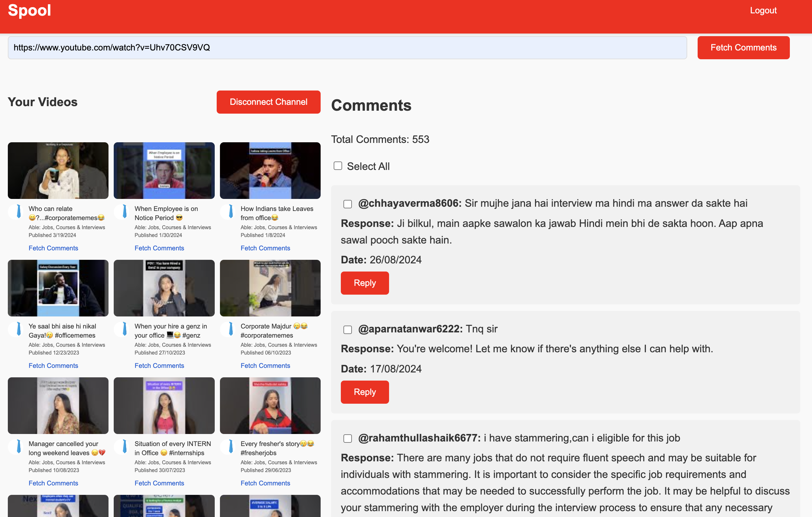Click channel avatar icon beside 'Situation of every INTERN'
812x517 pixels.
[122, 447]
